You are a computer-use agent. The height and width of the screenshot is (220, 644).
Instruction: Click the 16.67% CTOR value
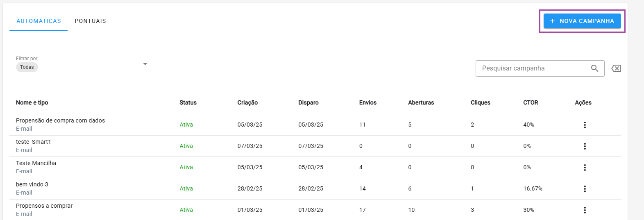click(x=533, y=188)
